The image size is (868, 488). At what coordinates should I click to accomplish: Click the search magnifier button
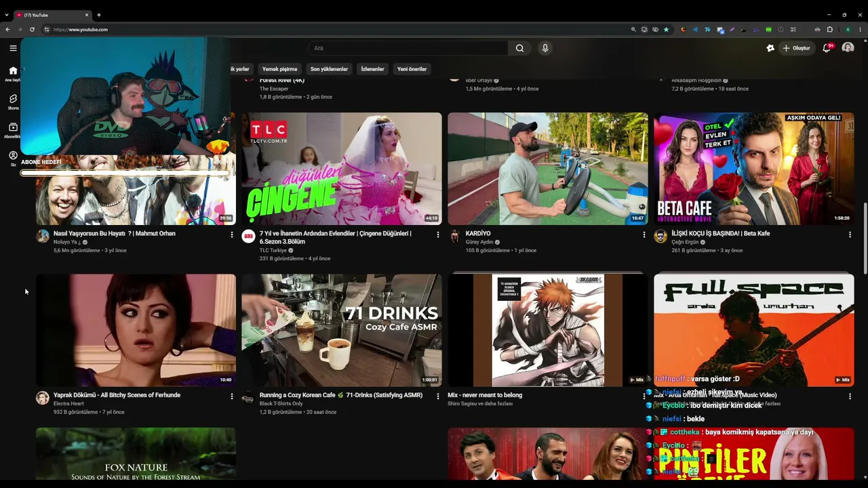(519, 48)
